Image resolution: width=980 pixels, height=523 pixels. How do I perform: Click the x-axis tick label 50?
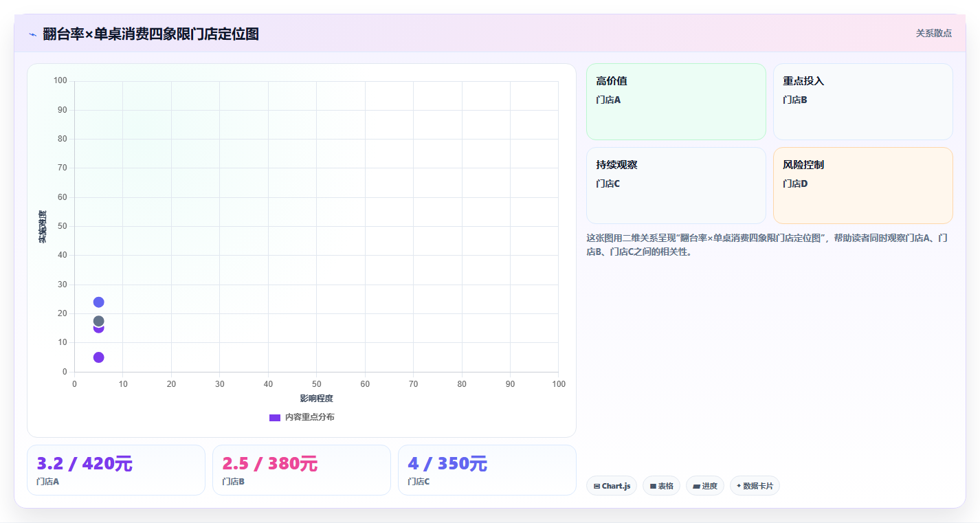[317, 384]
